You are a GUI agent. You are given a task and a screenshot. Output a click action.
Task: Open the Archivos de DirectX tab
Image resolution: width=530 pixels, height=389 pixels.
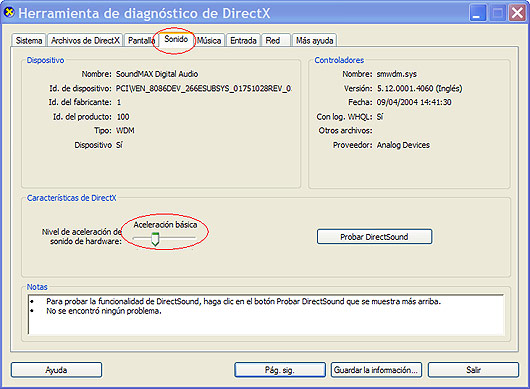(x=85, y=41)
